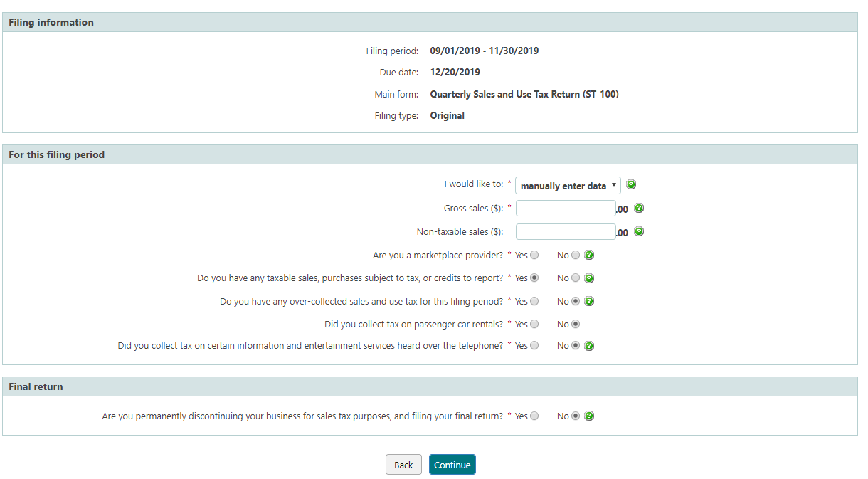The image size is (868, 479).
Task: Open help for telephone entertainment services question
Action: point(589,346)
